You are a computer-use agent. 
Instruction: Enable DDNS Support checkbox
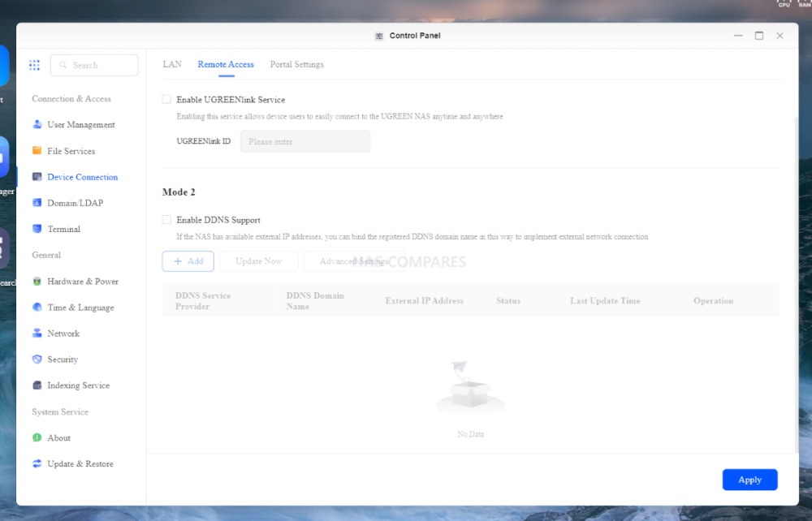coord(167,220)
